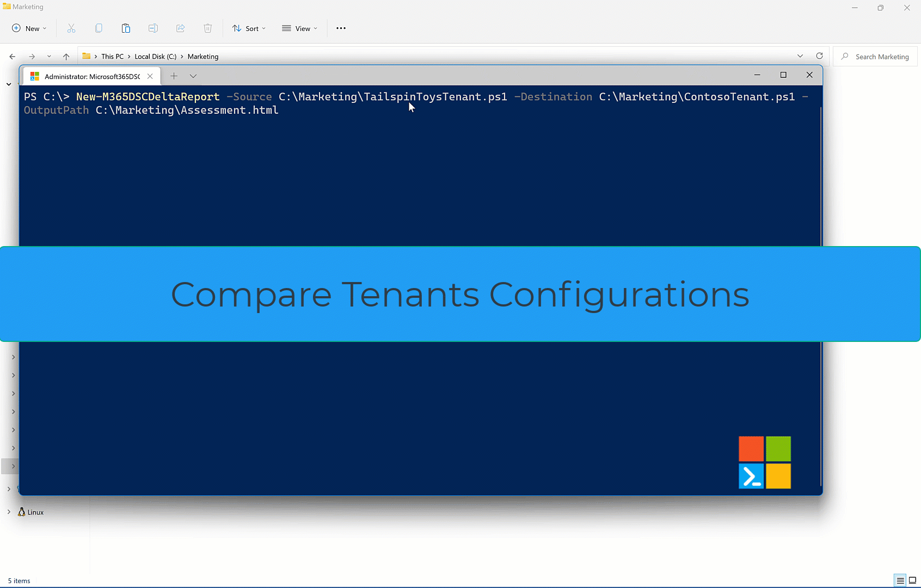This screenshot has height=588, width=921.
Task: Close the Microsoft365DSC terminal tab
Action: pyautogui.click(x=150, y=76)
